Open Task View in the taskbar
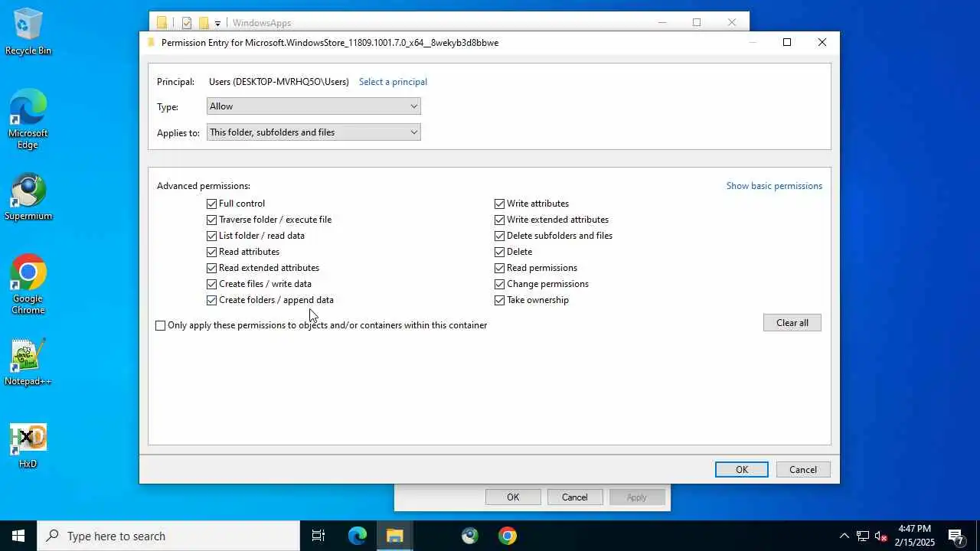This screenshot has width=980, height=551. click(x=318, y=536)
